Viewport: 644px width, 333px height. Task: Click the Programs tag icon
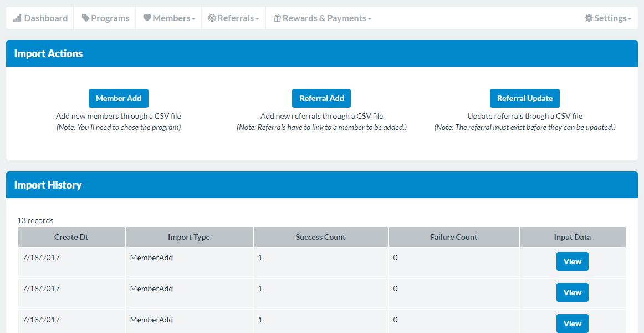[85, 18]
